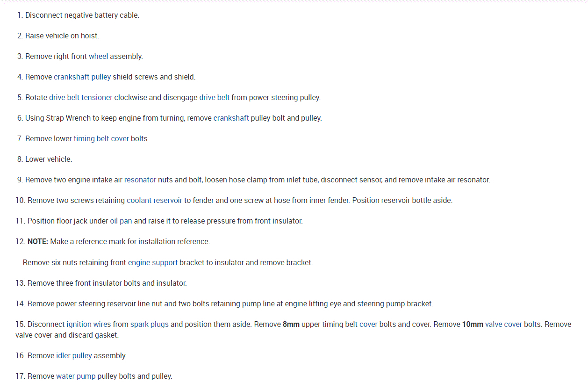The width and height of the screenshot is (588, 390).
Task: Click the bold "8mm" text
Action: tap(291, 325)
